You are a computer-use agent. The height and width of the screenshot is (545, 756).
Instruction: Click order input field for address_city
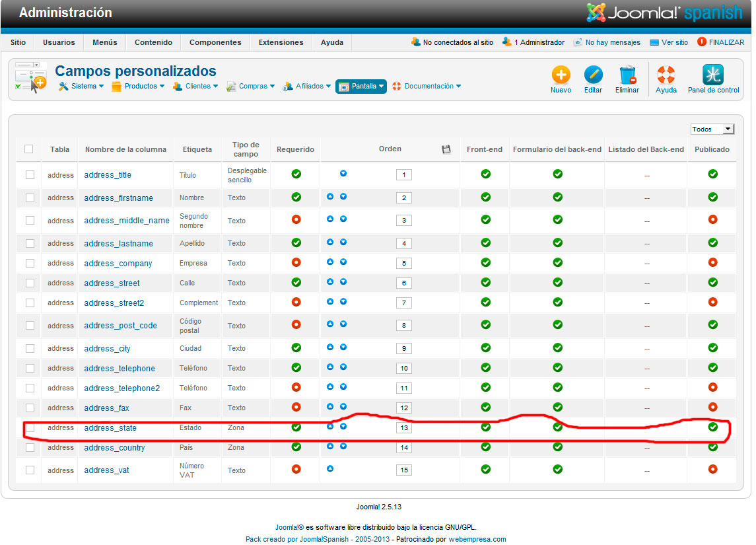pos(403,348)
